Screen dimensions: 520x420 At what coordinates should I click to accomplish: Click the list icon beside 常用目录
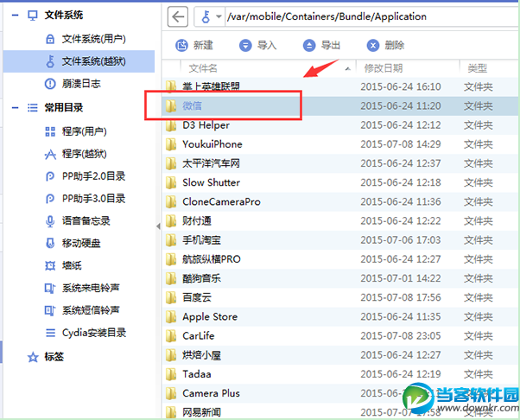pyautogui.click(x=33, y=107)
